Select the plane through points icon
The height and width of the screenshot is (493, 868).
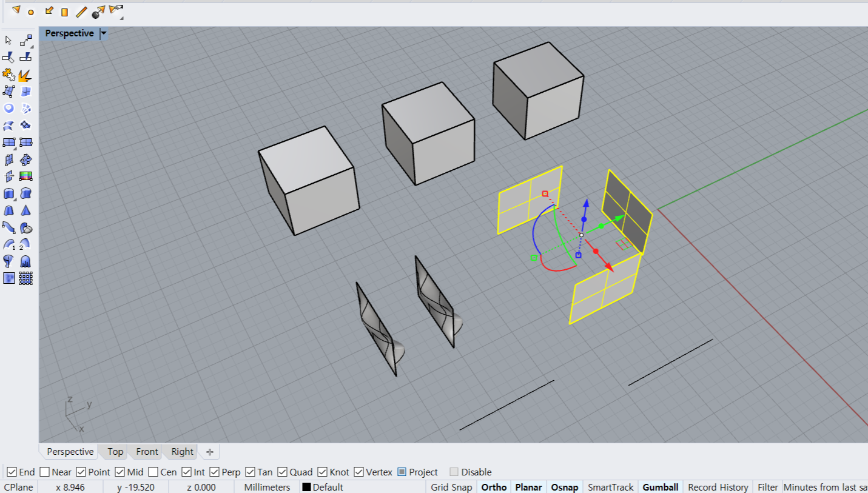pos(25,159)
